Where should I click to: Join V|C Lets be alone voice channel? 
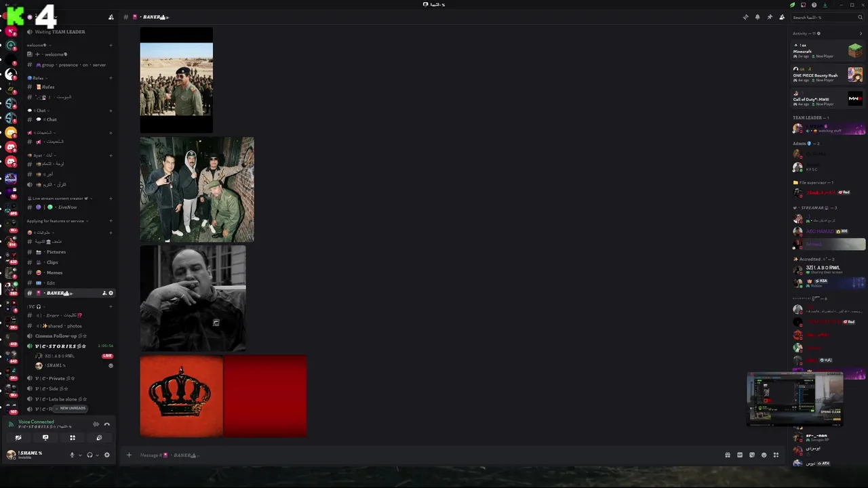coord(70,399)
